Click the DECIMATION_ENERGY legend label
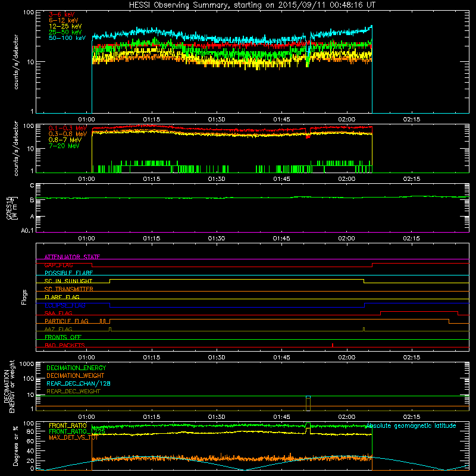476x476 pixels. tap(76, 368)
